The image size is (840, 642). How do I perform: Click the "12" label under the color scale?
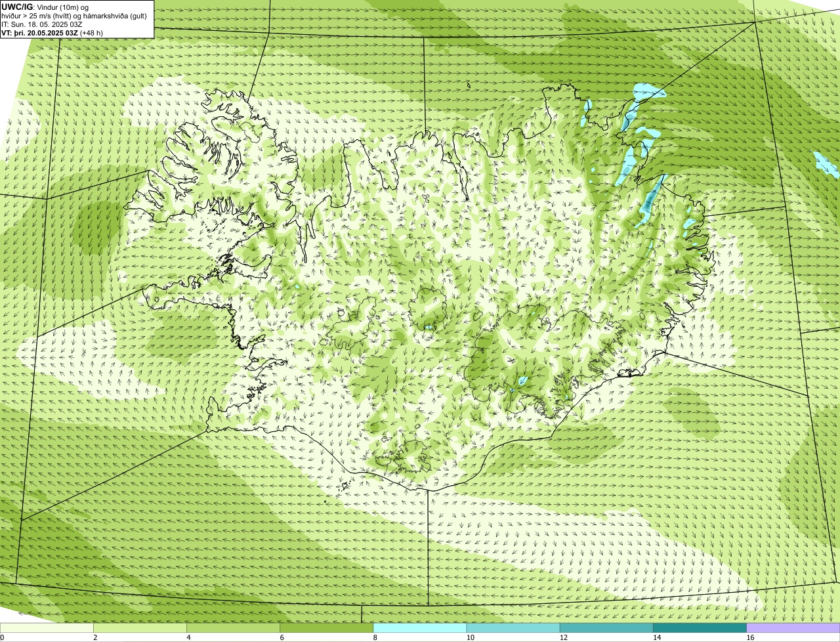click(x=564, y=637)
